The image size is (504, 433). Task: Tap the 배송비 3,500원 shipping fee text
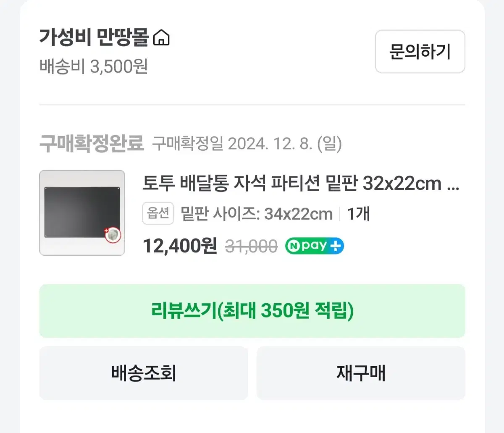(x=94, y=66)
